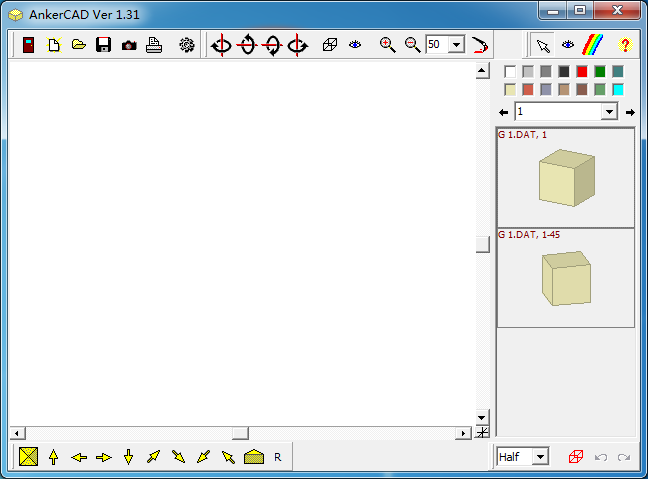Click the last rotate-about-vertical-axis icon
This screenshot has height=479, width=648.
[298, 44]
